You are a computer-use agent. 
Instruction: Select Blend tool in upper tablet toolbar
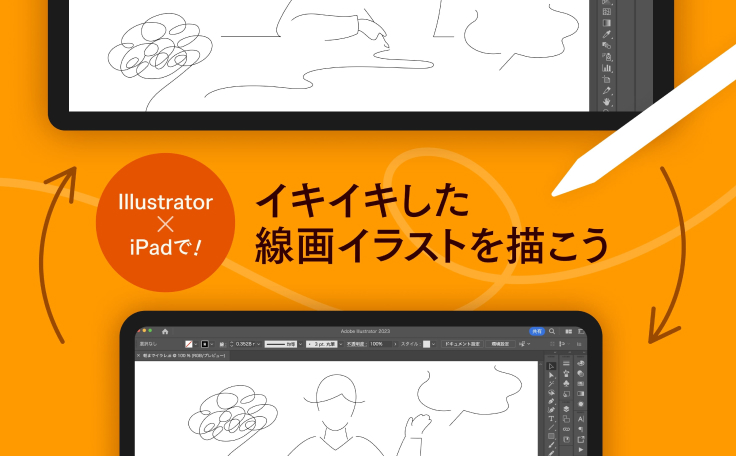(606, 46)
